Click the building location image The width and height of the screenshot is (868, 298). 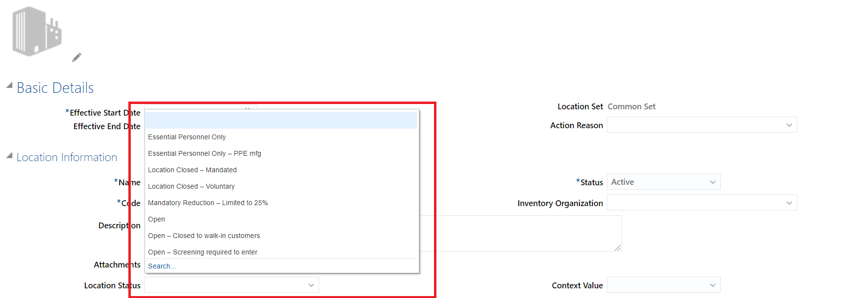coord(36,31)
